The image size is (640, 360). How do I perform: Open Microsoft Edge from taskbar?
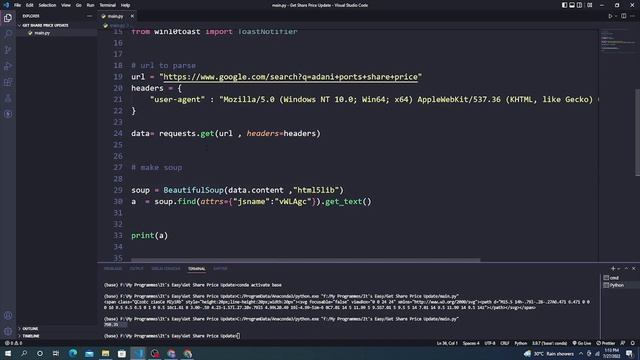click(73, 353)
